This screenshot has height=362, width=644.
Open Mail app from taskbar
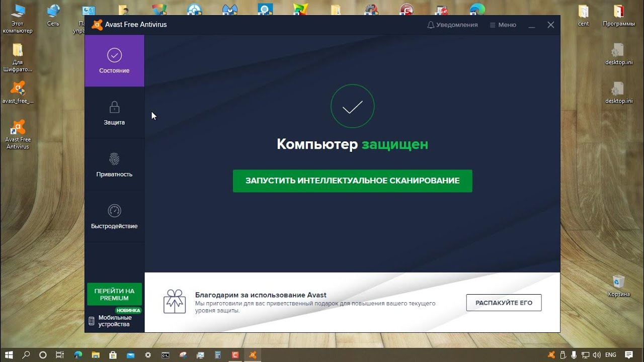click(130, 355)
